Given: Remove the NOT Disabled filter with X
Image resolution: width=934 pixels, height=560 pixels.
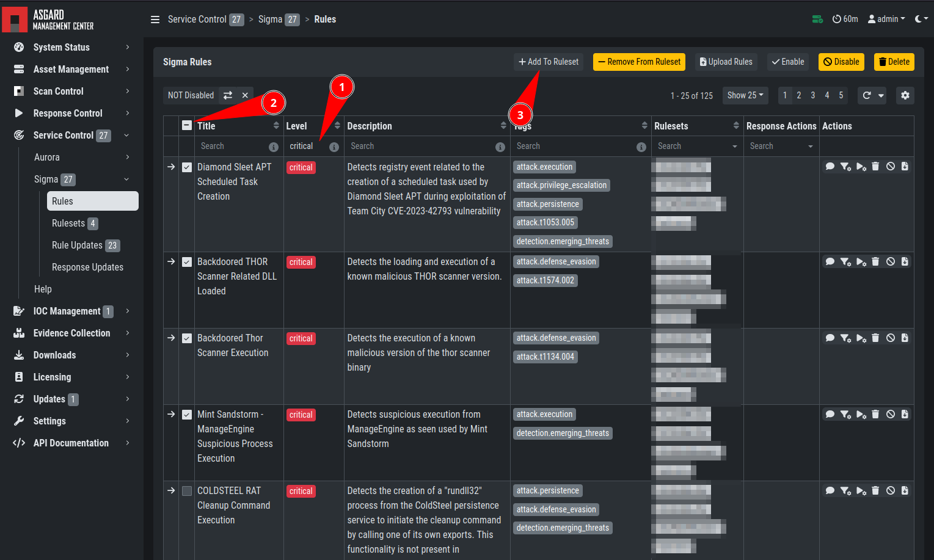Looking at the screenshot, I should (x=245, y=95).
